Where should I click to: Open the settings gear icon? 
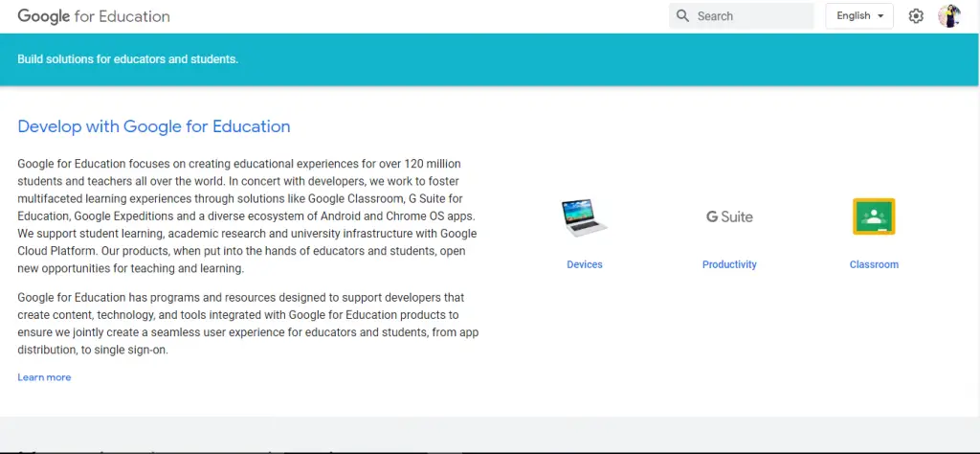(x=916, y=16)
